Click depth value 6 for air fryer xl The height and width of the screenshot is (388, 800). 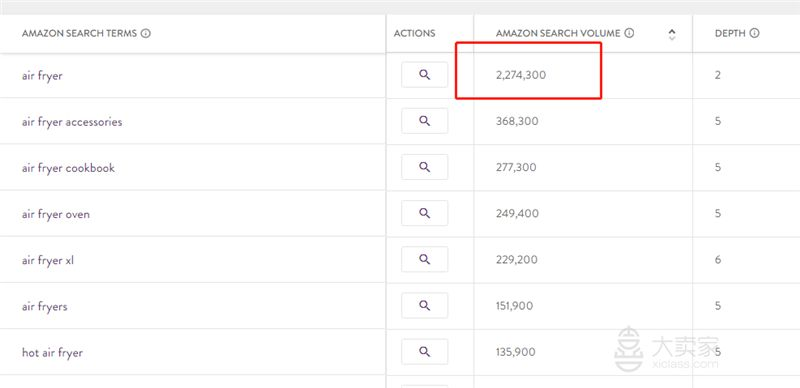[x=718, y=259]
